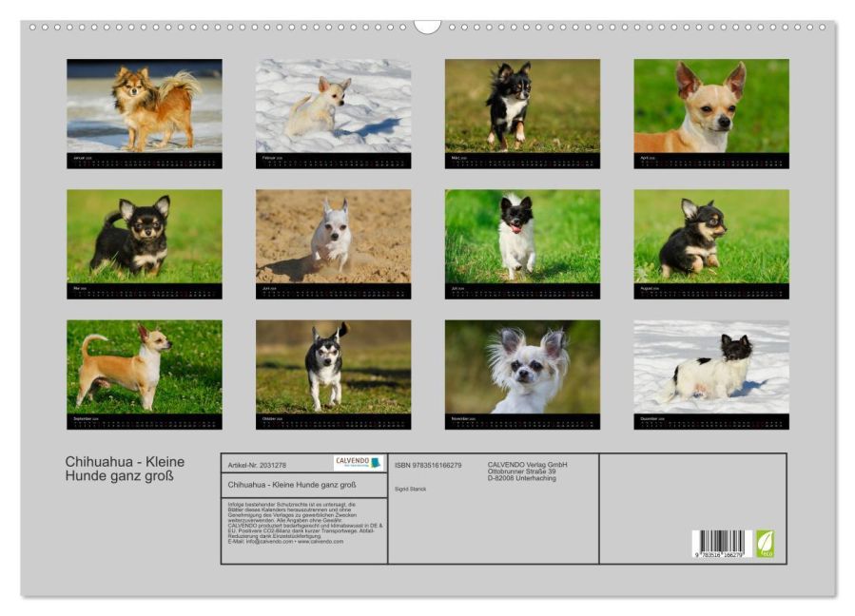Open the February chihuahua in snow photo
855x616 pixels.
(333, 106)
